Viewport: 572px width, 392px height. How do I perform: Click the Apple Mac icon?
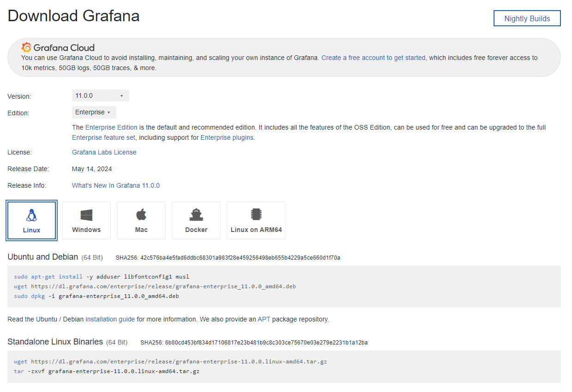[141, 214]
